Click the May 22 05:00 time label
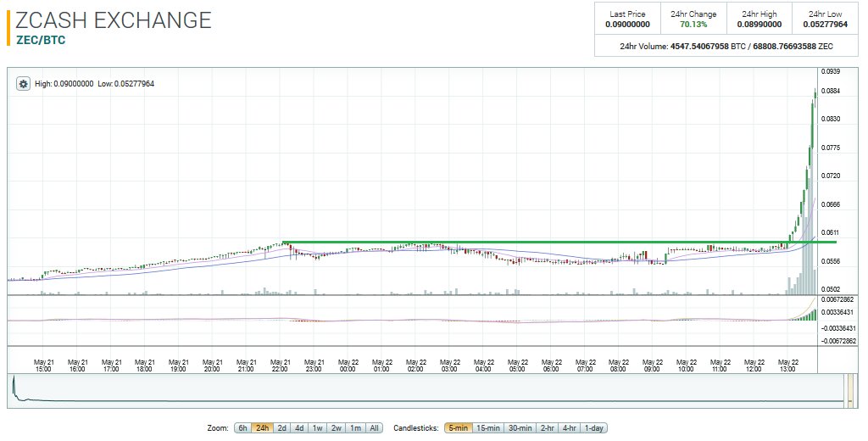The width and height of the screenshot is (868, 441). coord(517,366)
